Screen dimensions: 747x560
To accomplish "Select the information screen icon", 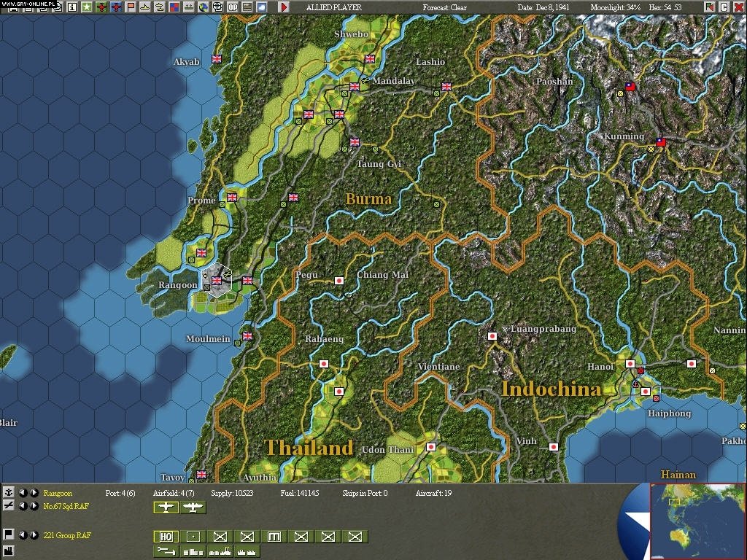I will [72, 6].
